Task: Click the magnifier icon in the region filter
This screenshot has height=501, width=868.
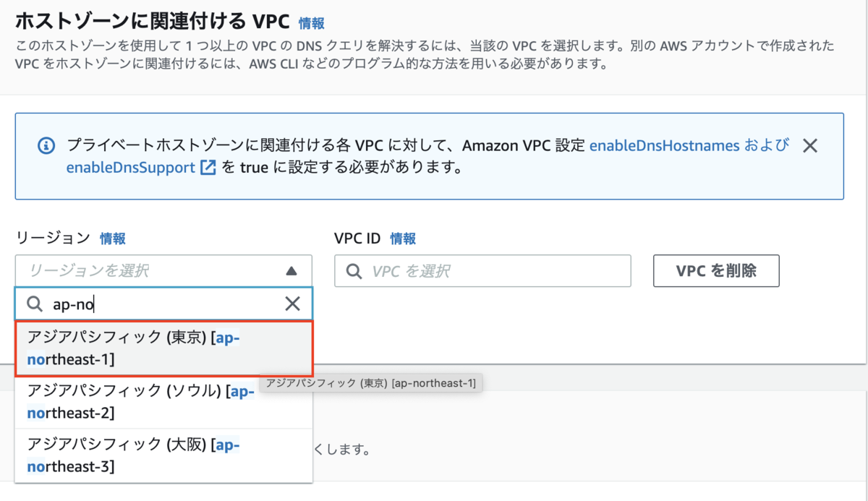Action: (35, 304)
